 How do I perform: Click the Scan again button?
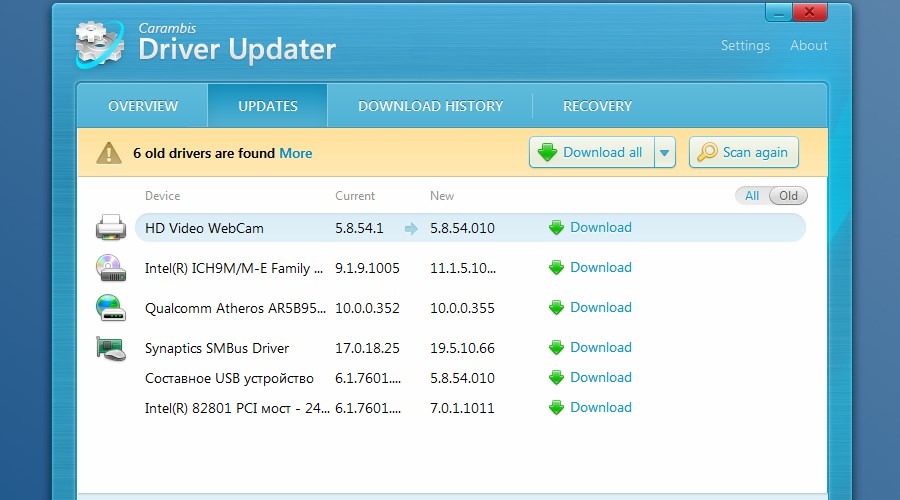(x=743, y=153)
